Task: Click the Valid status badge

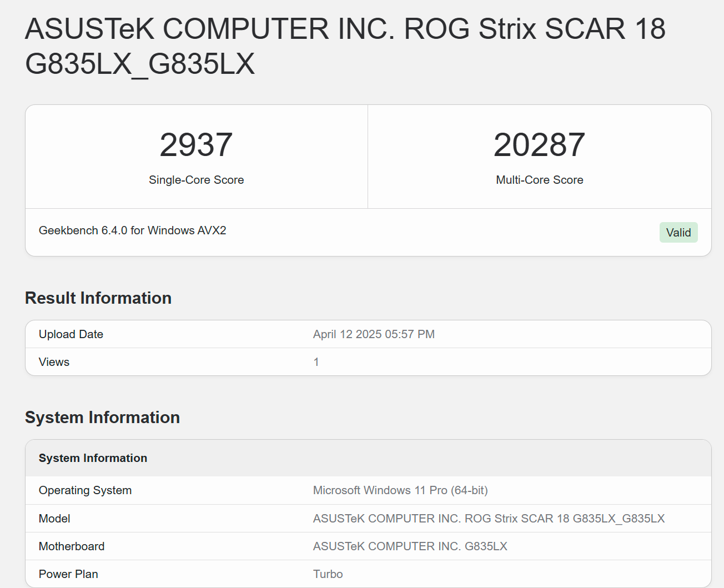Action: pos(678,232)
